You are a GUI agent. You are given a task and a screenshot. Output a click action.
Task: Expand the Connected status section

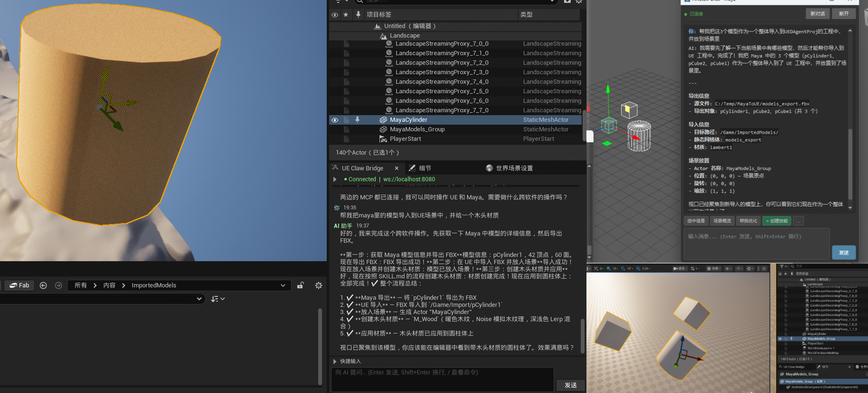[x=335, y=179]
